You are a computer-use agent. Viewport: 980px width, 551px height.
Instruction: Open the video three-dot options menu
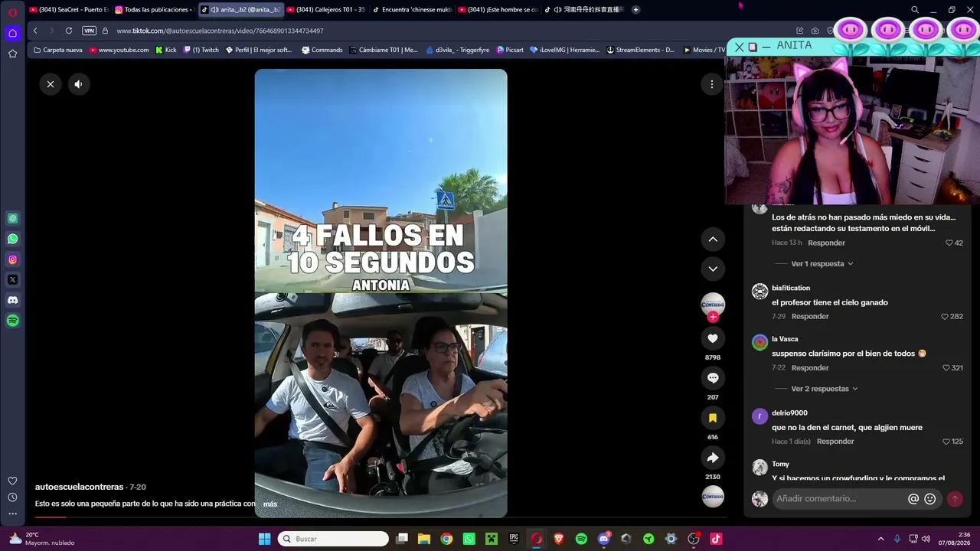tap(712, 84)
